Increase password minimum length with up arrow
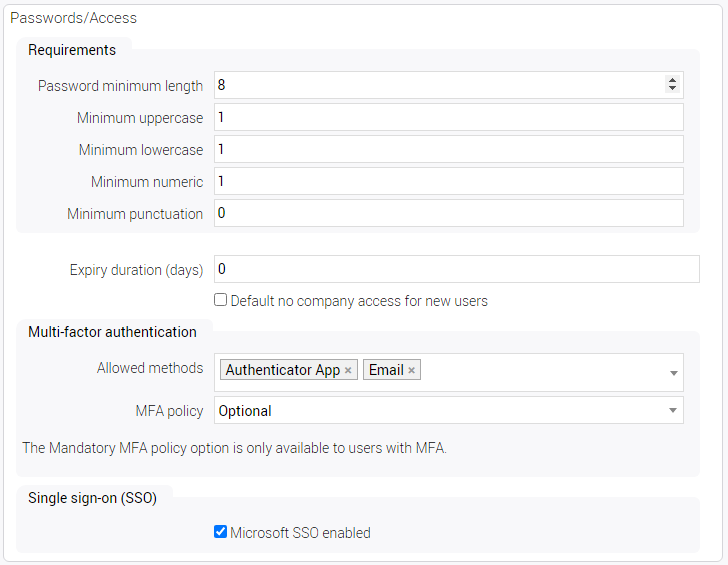The height and width of the screenshot is (565, 728). pos(672,81)
